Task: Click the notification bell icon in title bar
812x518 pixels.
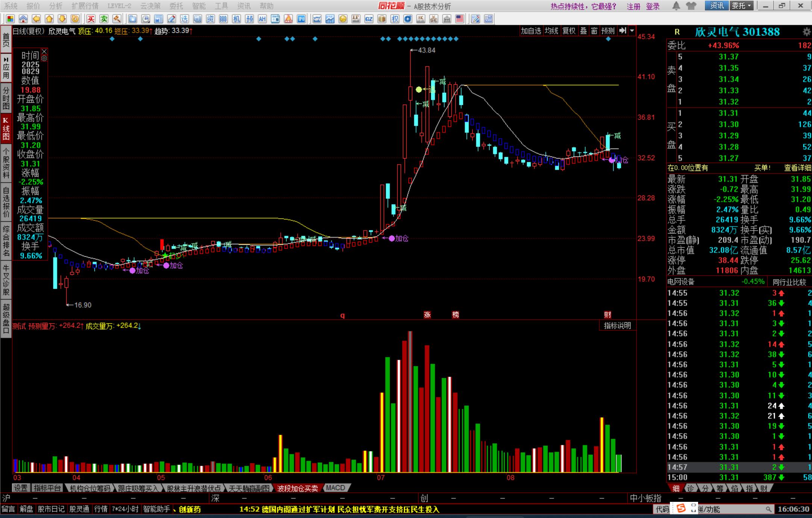Action: pos(676,6)
